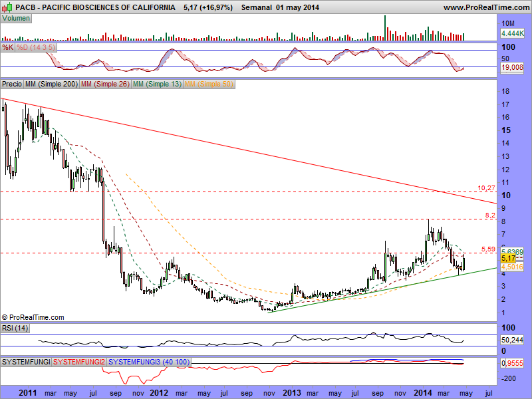Click the 10,27 resistance level label
The height and width of the screenshot is (399, 532).
coord(486,188)
